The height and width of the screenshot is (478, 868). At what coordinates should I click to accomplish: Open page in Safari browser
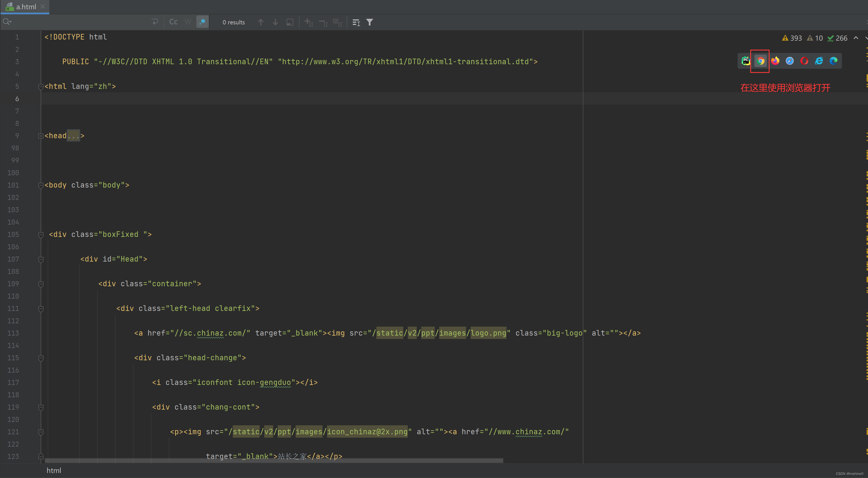click(789, 61)
